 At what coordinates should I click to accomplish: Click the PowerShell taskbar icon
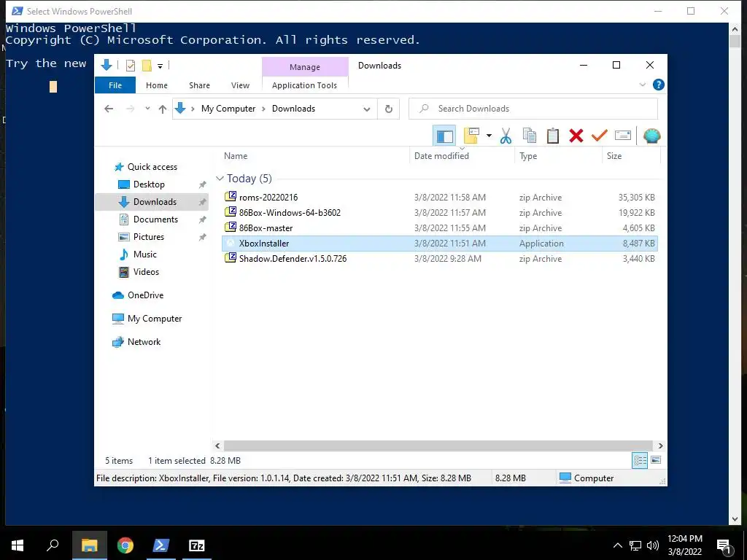point(160,545)
